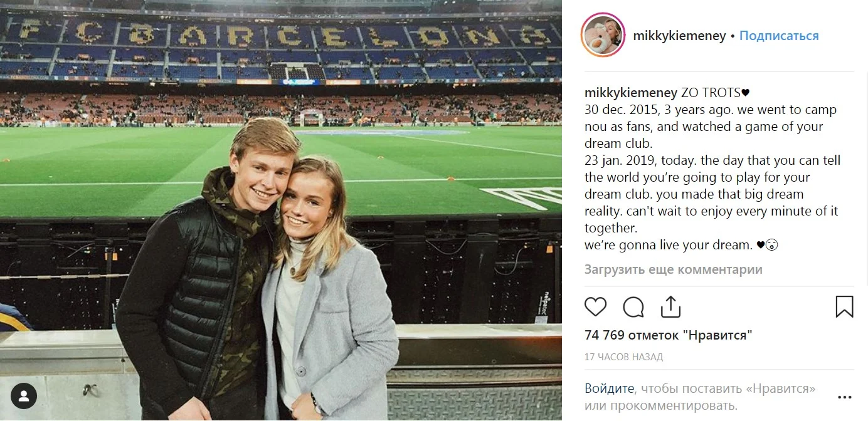Viewport: 868px width, 421px height.
Task: Click the comment prompt text to like or comment
Action: coord(701,397)
